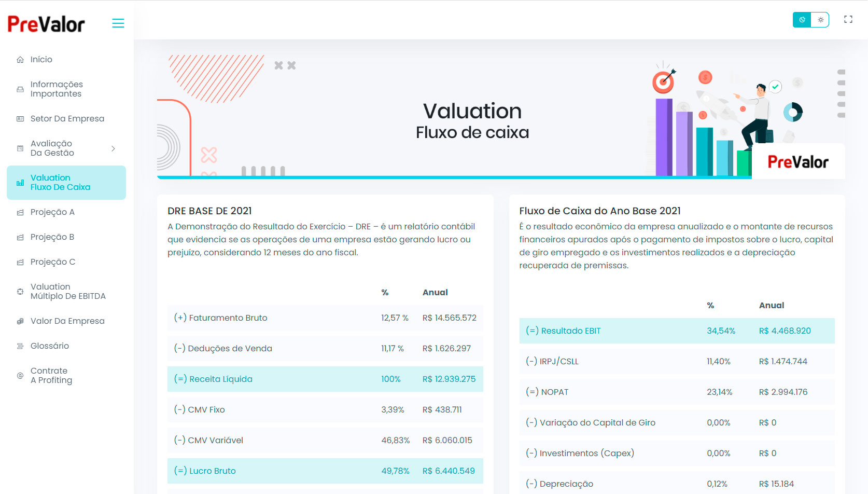The height and width of the screenshot is (494, 868).
Task: Click the PreValor logo in header
Action: 46,24
